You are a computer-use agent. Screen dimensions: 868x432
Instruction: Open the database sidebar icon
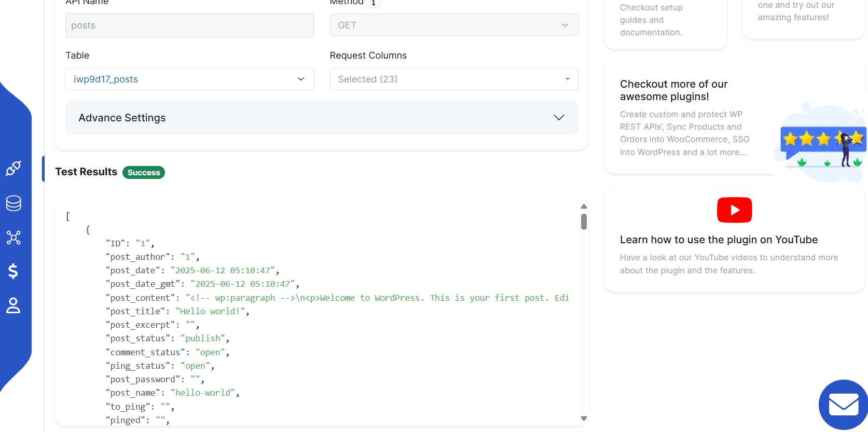click(x=13, y=203)
